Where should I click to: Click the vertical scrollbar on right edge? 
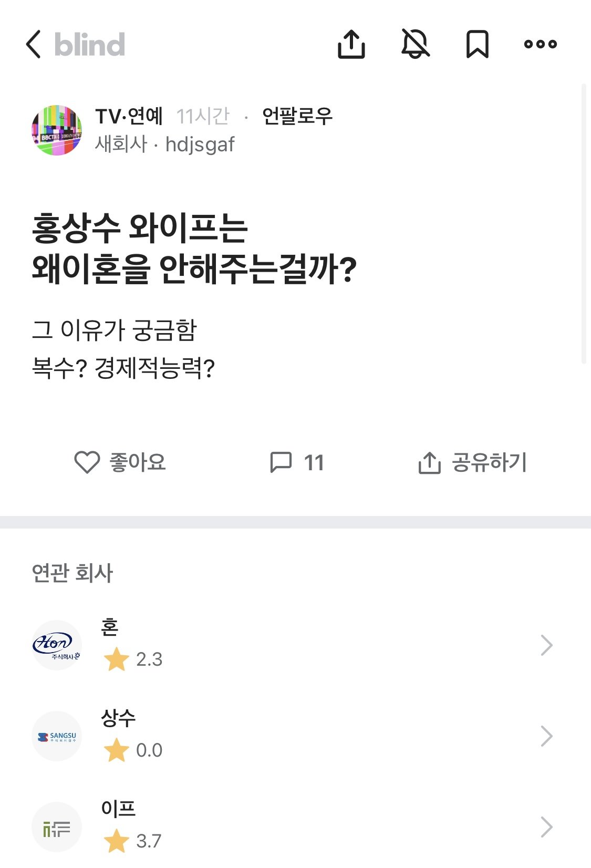pyautogui.click(x=584, y=223)
